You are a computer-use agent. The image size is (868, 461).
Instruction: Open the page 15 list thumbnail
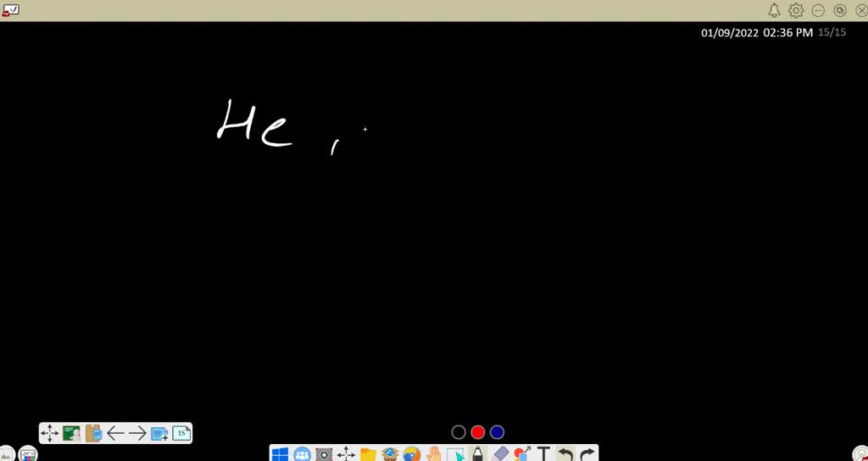tap(181, 433)
